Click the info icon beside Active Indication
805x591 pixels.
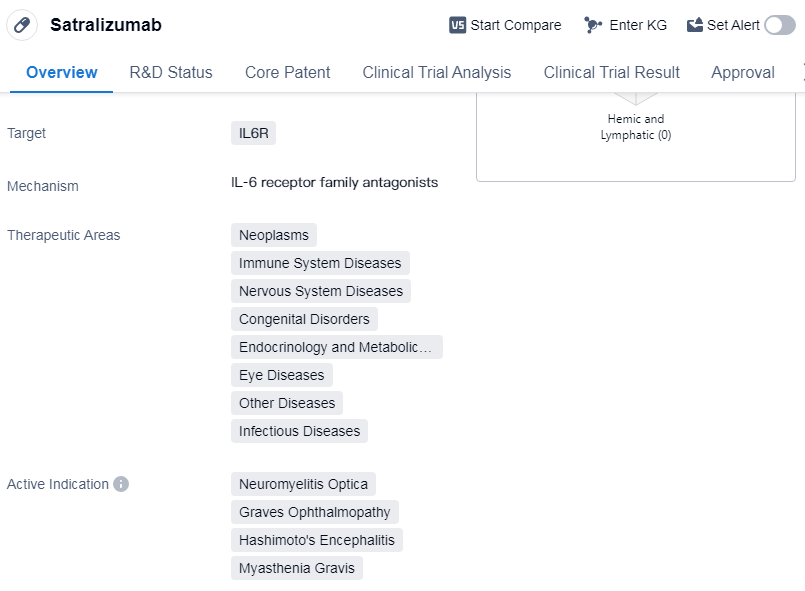pyautogui.click(x=121, y=484)
